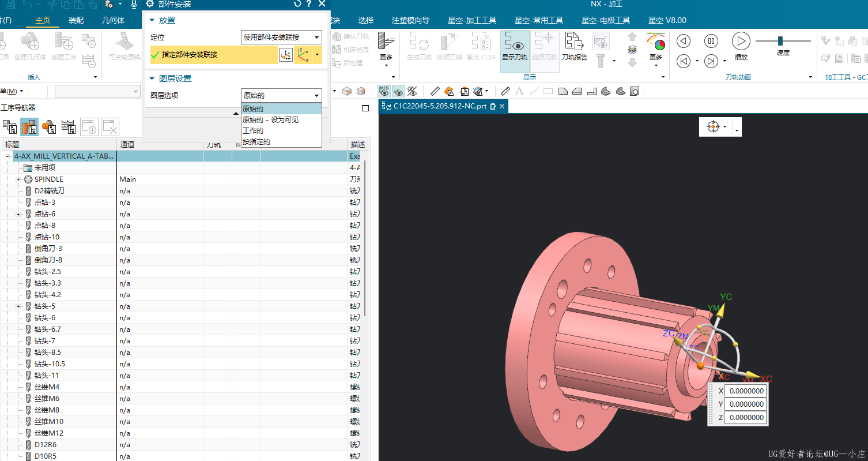868x461 pixels.
Task: Open the Program Order view in 工序导航器
Action: 10,127
